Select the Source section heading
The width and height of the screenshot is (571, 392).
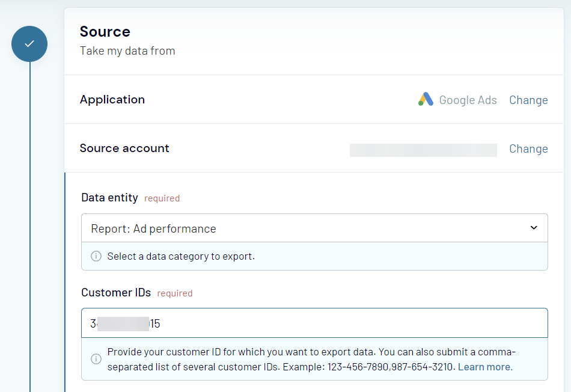tap(105, 32)
